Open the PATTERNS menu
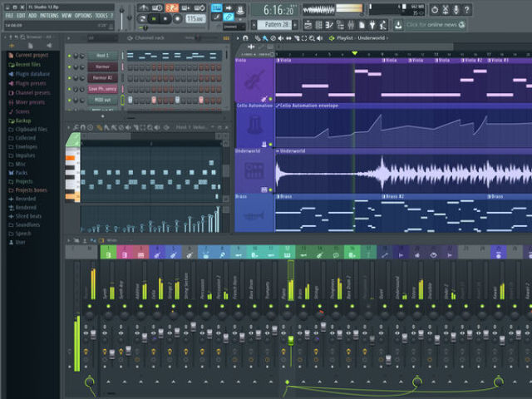 click(x=49, y=16)
